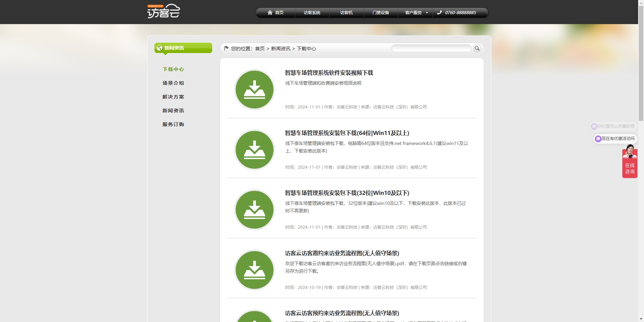The width and height of the screenshot is (644, 322).
Task: Open 智慧车场管理系统软件安装视频下载 title link
Action: tap(329, 73)
